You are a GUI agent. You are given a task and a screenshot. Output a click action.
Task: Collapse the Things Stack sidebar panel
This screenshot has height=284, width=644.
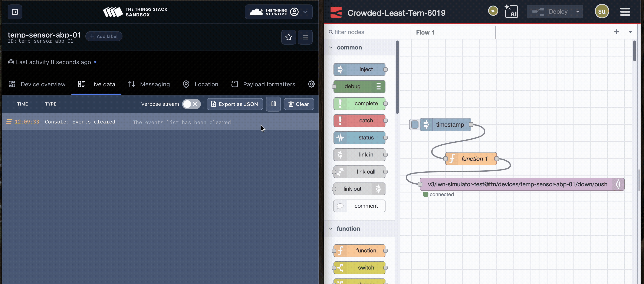tap(15, 12)
